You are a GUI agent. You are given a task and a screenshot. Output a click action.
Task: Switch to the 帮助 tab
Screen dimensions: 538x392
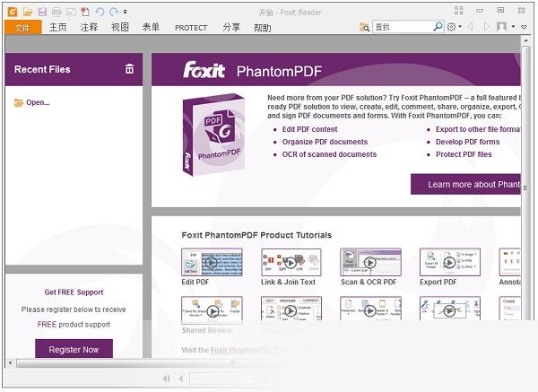pyautogui.click(x=263, y=27)
